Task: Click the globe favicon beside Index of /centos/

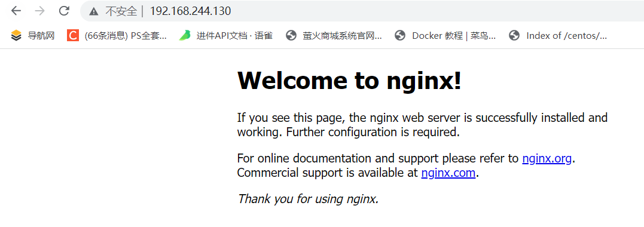Action: (514, 36)
